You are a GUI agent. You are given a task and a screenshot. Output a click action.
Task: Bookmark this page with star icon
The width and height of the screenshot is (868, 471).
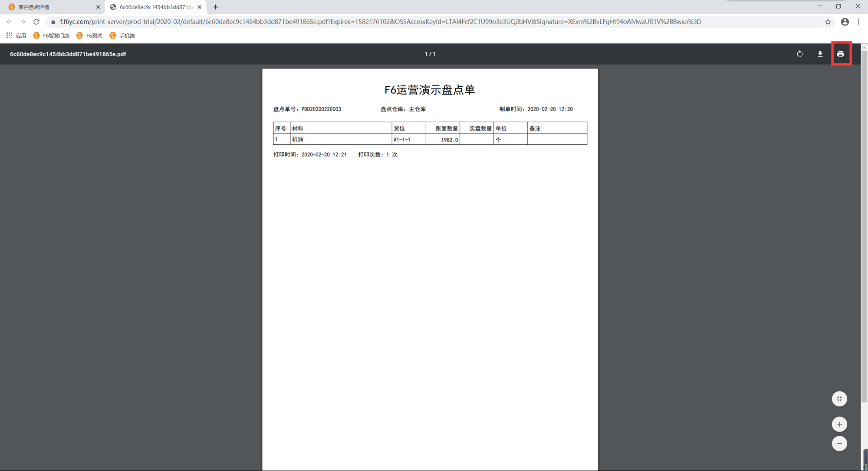pyautogui.click(x=828, y=22)
